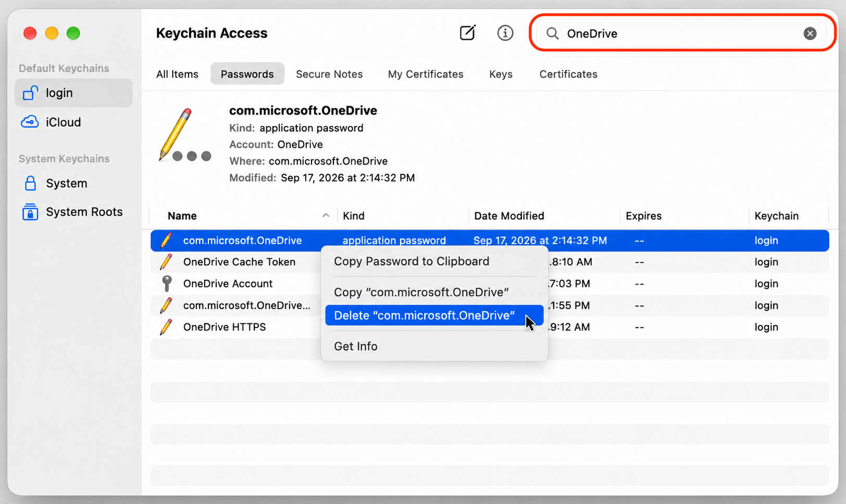Click login keychain cell of OneDrive Cache Token
The height and width of the screenshot is (504, 846).
pos(766,262)
